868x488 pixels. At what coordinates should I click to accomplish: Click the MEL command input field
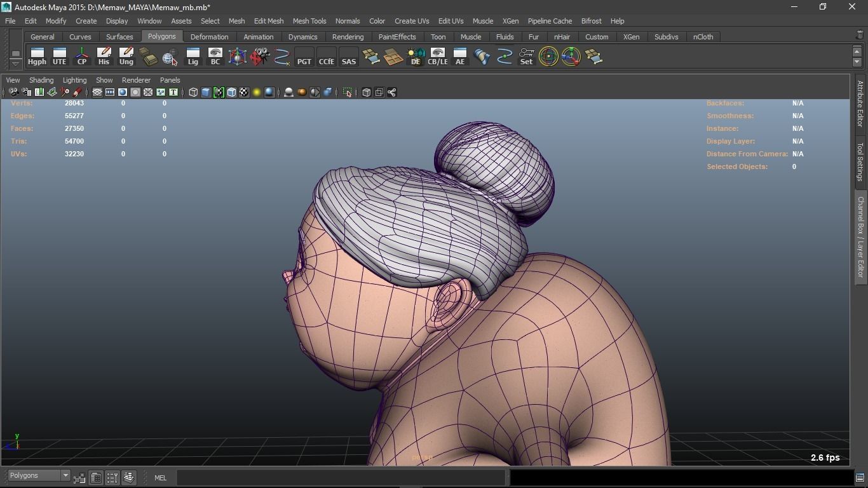(x=341, y=478)
